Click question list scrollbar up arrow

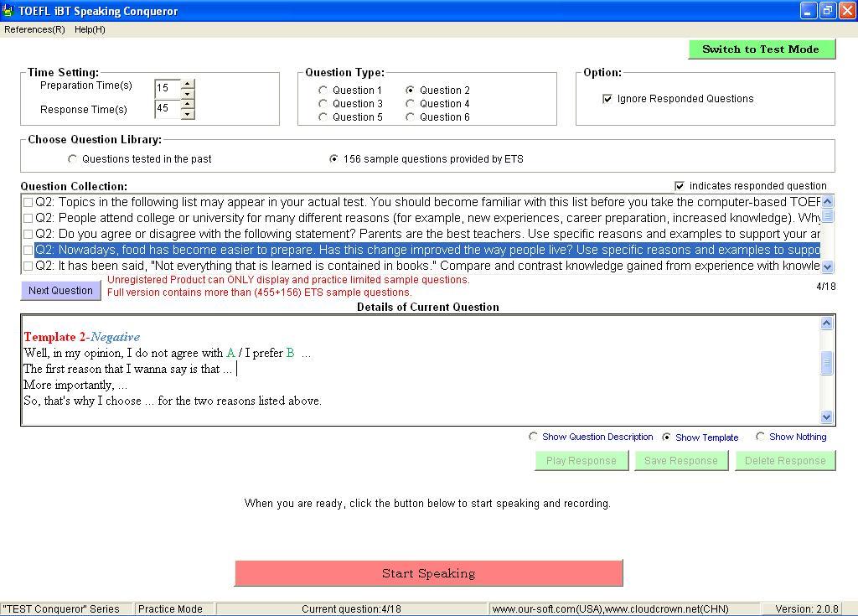coord(827,201)
